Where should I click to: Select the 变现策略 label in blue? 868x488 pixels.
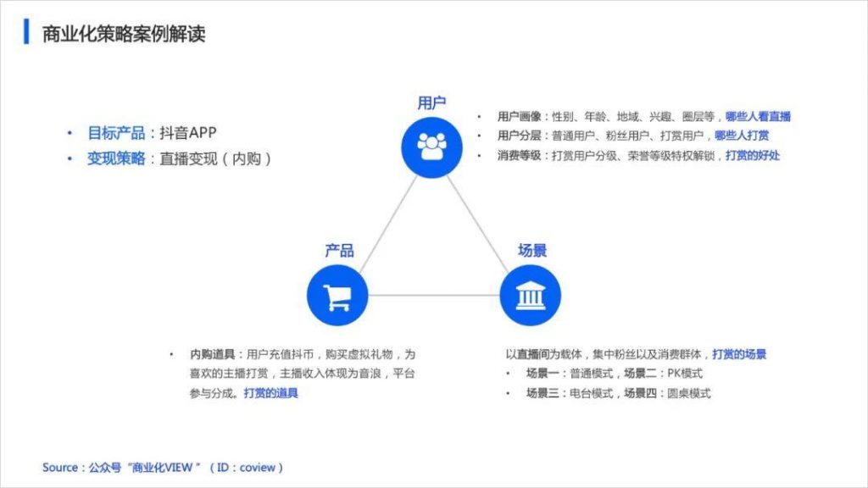tap(116, 158)
